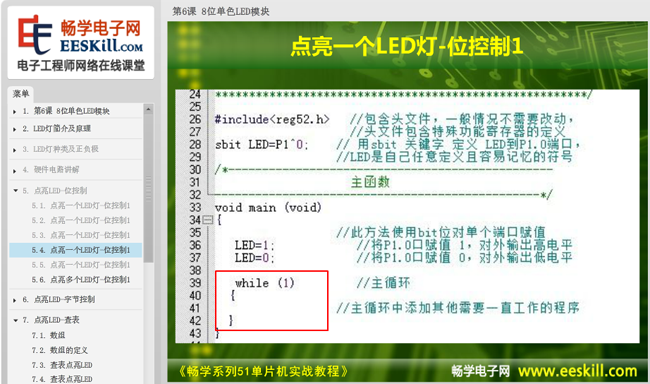Open lesson 7.3 查表点亮LED
Screen dimensions: 650x384
(62, 365)
